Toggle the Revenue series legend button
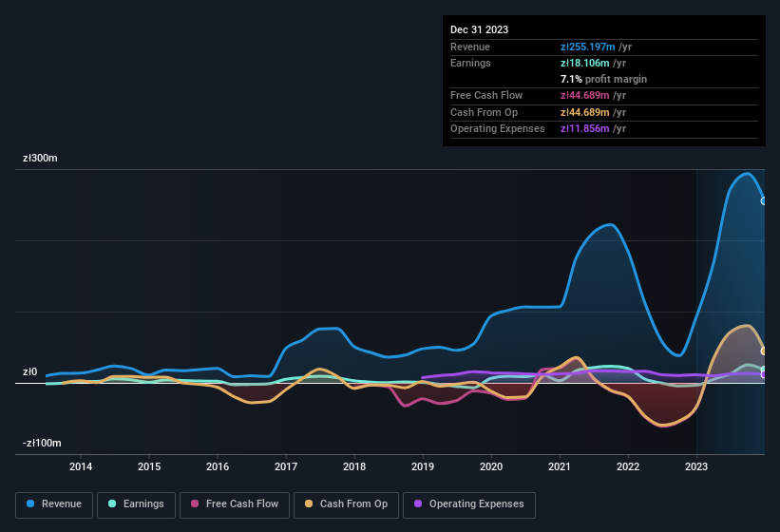This screenshot has width=780, height=532. pyautogui.click(x=54, y=504)
